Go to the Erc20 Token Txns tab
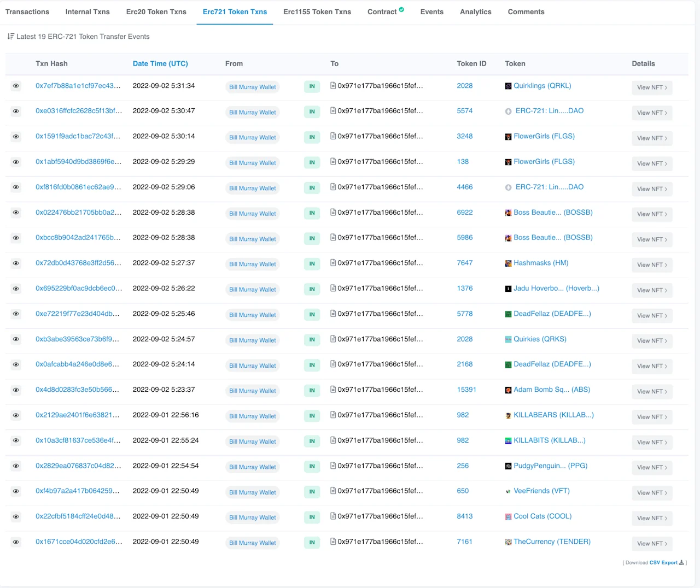The width and height of the screenshot is (700, 588). (156, 12)
